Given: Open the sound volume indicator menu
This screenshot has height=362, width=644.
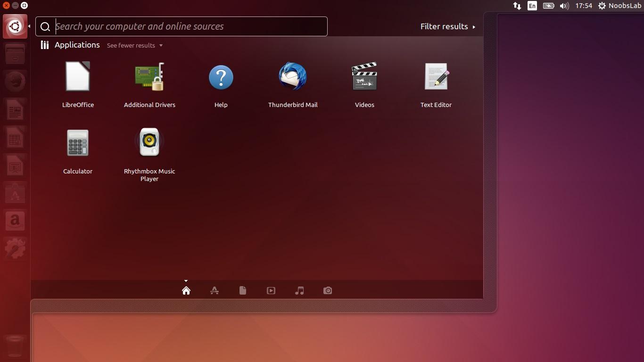Looking at the screenshot, I should tap(564, 6).
